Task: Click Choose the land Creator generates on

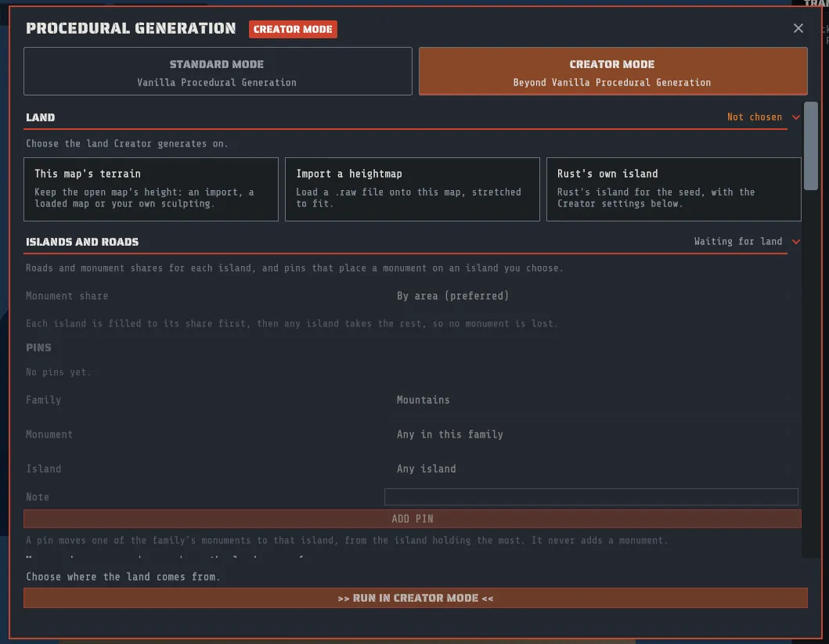Action: 127,144
